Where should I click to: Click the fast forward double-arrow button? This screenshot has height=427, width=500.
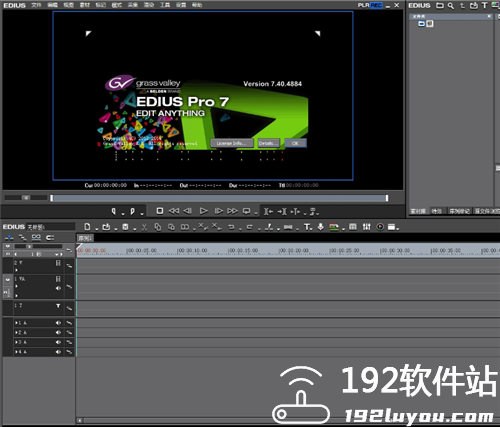pos(232,211)
